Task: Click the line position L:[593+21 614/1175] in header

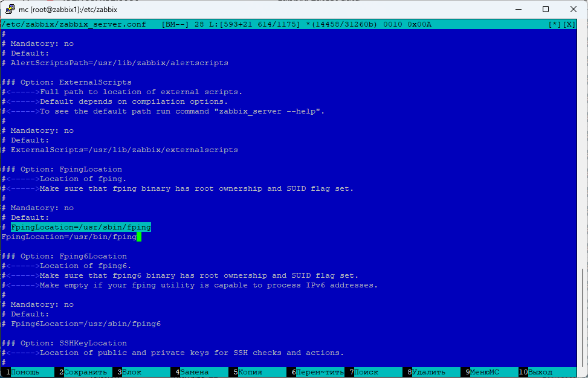Action: (x=254, y=24)
